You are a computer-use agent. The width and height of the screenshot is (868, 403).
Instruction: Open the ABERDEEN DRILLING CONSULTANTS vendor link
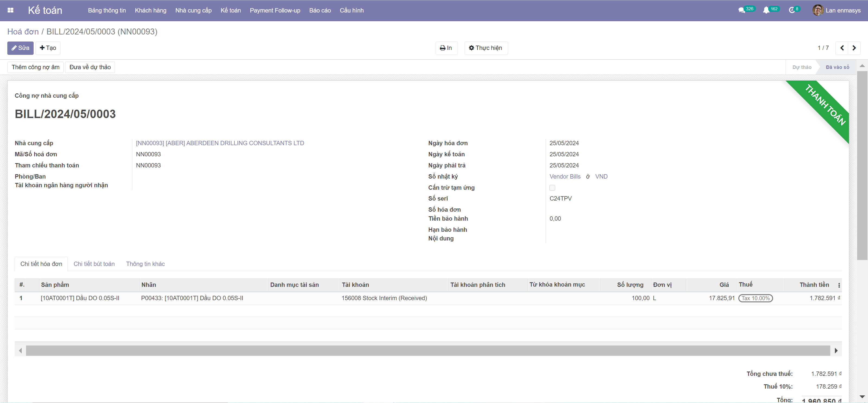click(x=220, y=143)
